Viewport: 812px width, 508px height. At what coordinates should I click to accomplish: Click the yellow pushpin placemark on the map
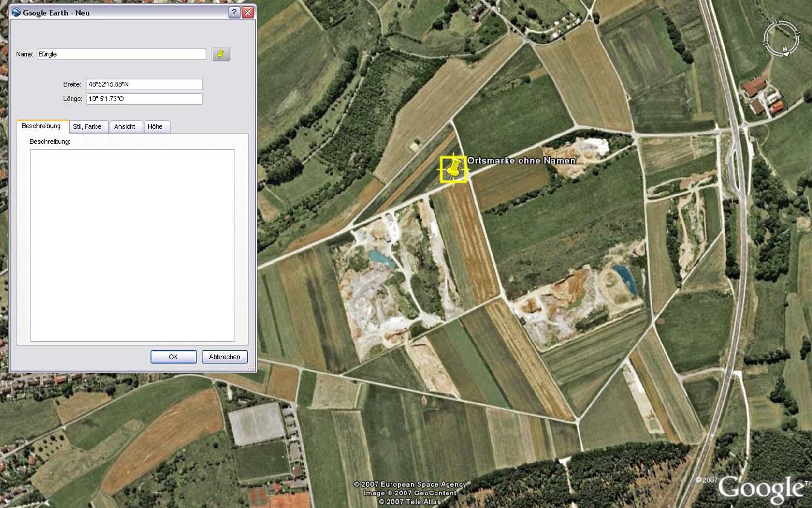(x=453, y=169)
